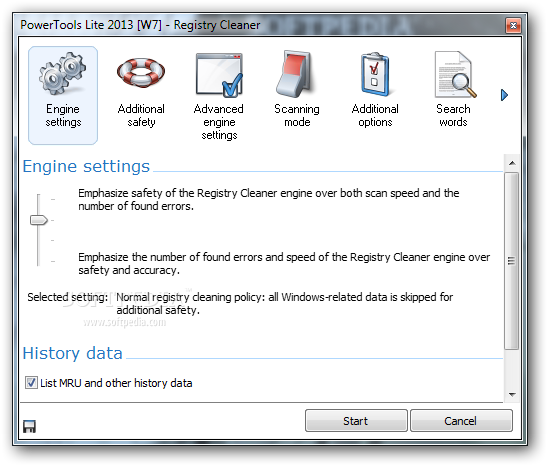548x466 pixels.
Task: Click the save floppy disk icon
Action: [29, 426]
